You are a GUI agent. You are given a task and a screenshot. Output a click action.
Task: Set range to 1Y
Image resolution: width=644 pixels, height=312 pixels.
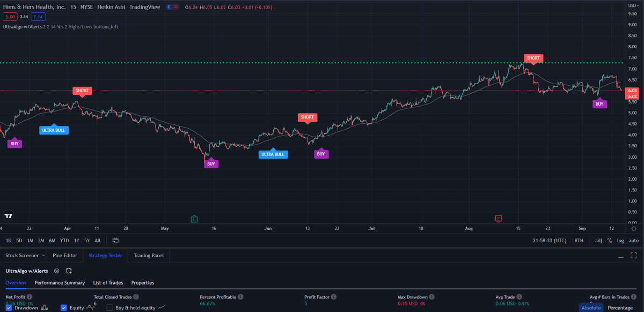click(x=77, y=241)
